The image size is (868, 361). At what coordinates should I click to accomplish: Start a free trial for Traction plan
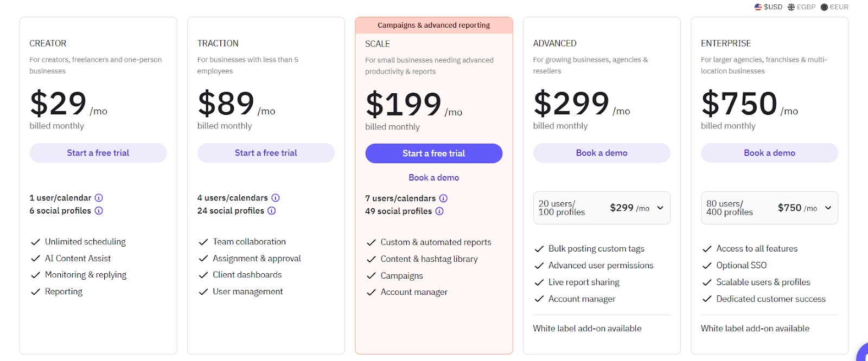266,153
